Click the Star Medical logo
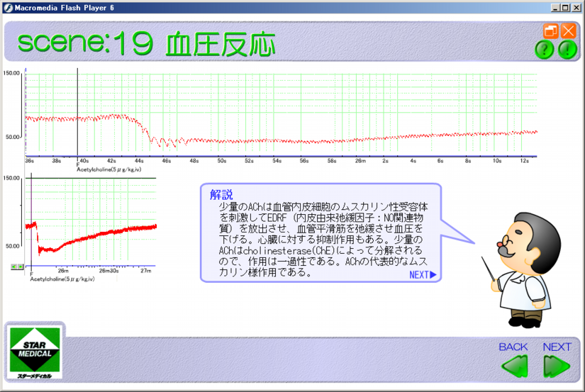 [35, 352]
